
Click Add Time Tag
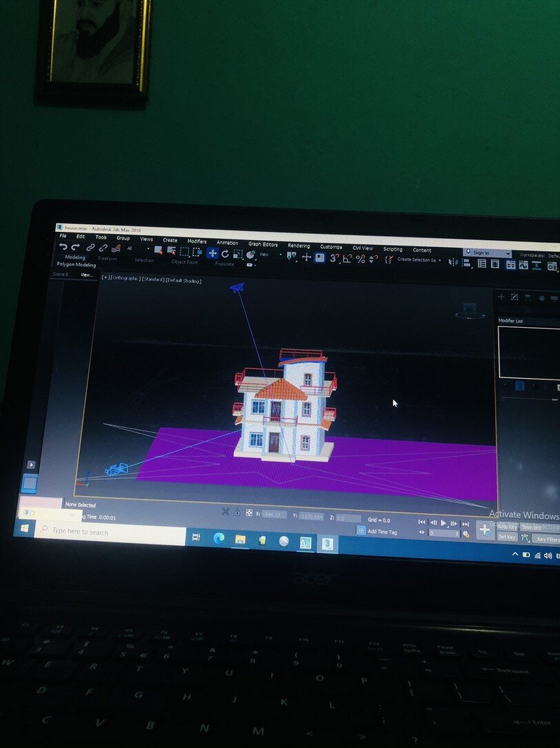382,532
